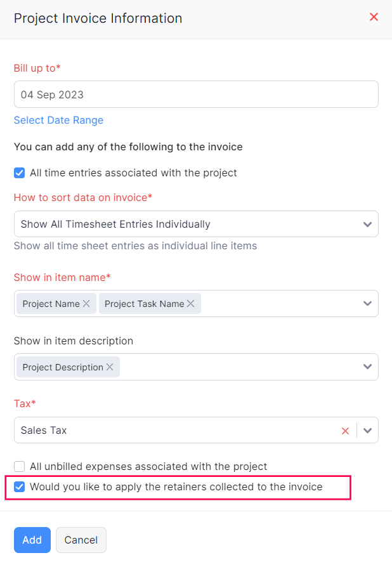Click the Project Invoice Information title
The image size is (392, 567).
pos(98,18)
